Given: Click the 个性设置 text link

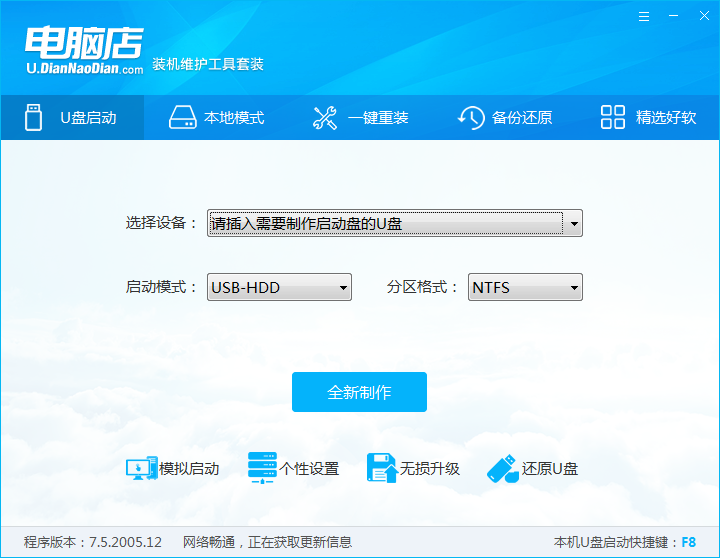Looking at the screenshot, I should 309,469.
